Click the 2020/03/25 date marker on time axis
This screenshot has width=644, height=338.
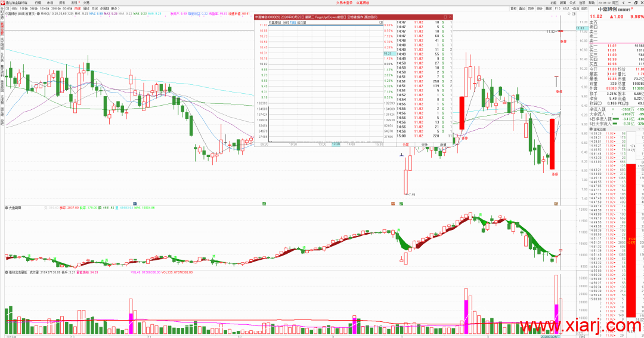[550, 336]
